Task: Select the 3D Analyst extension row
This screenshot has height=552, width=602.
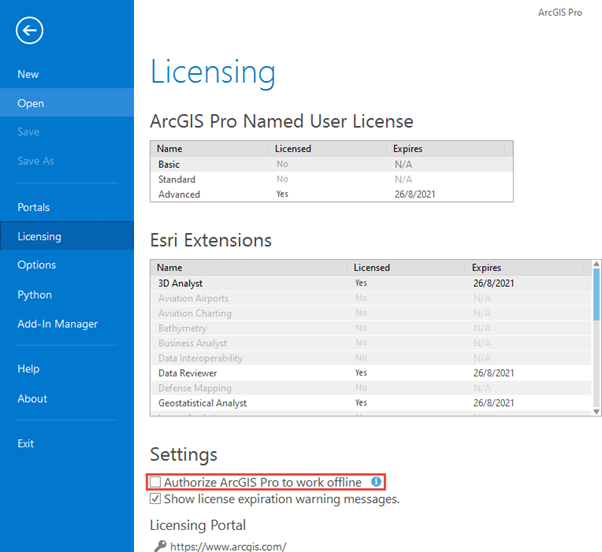Action: 371,283
